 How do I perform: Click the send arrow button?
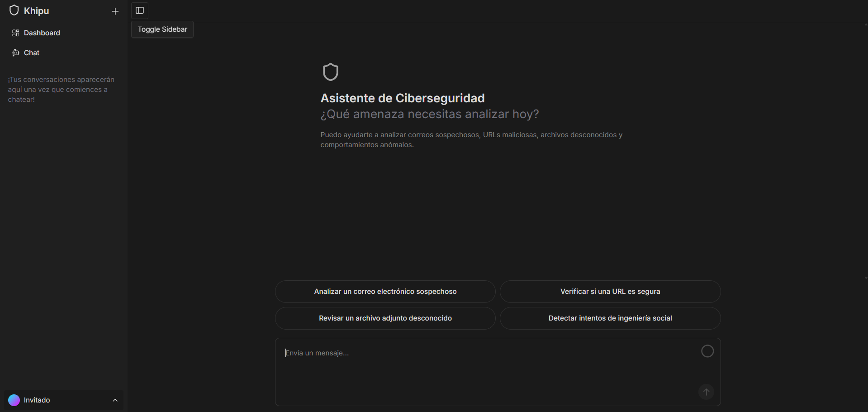point(706,392)
